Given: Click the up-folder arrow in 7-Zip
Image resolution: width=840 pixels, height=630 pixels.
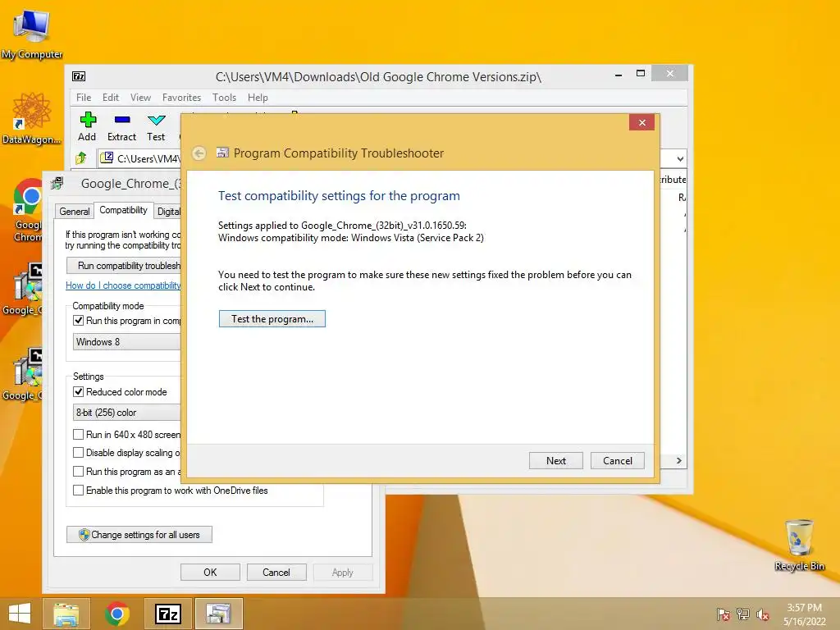Looking at the screenshot, I should click(x=81, y=158).
